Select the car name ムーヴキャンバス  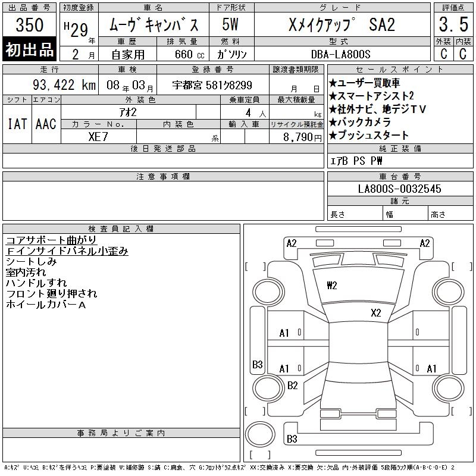pyautogui.click(x=154, y=25)
